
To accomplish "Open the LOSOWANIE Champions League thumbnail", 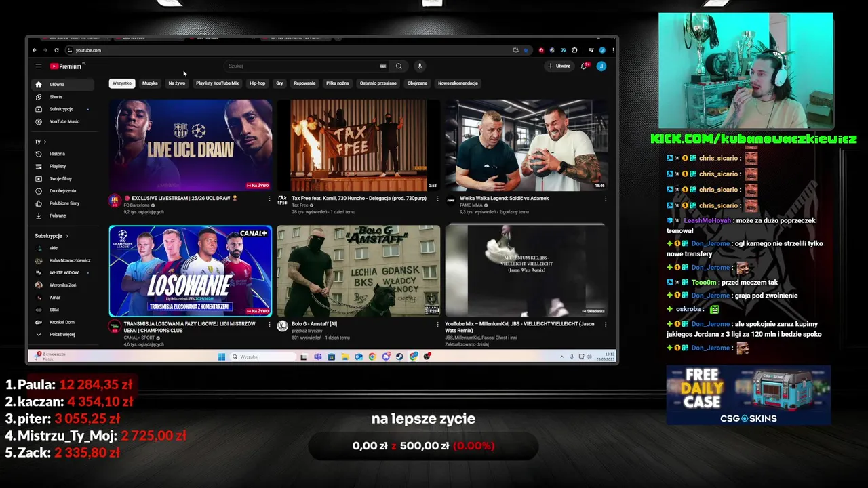I will coord(191,271).
